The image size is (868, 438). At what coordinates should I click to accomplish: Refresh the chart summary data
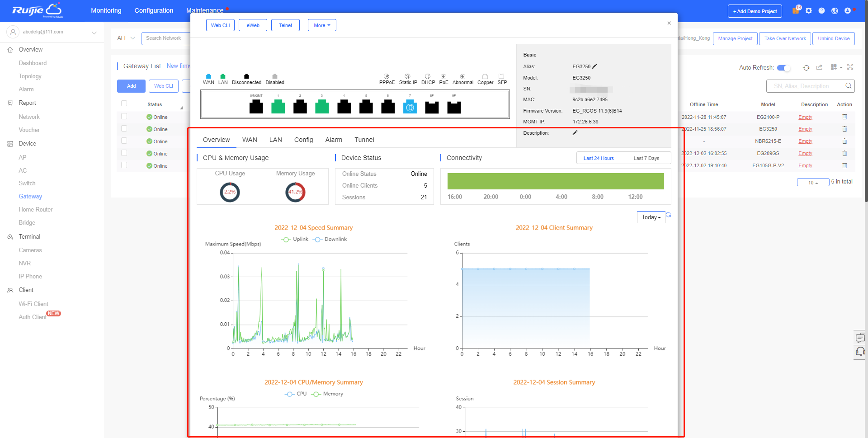pyautogui.click(x=669, y=215)
